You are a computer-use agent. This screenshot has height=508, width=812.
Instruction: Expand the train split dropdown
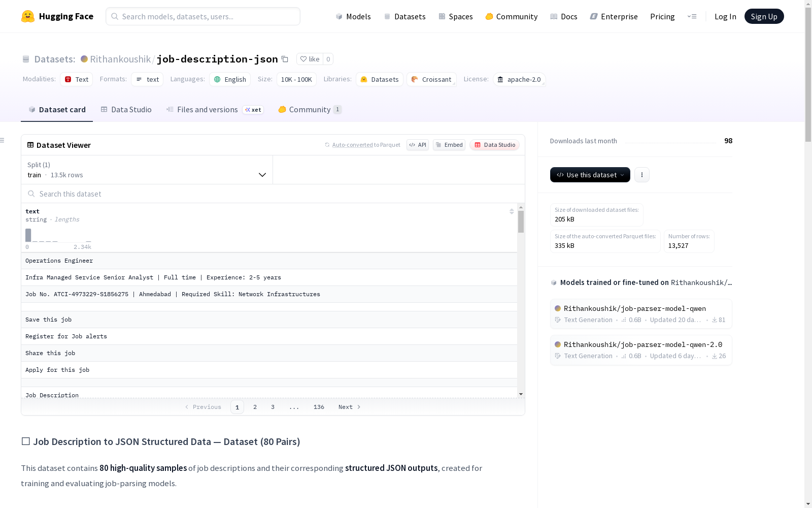click(x=147, y=170)
